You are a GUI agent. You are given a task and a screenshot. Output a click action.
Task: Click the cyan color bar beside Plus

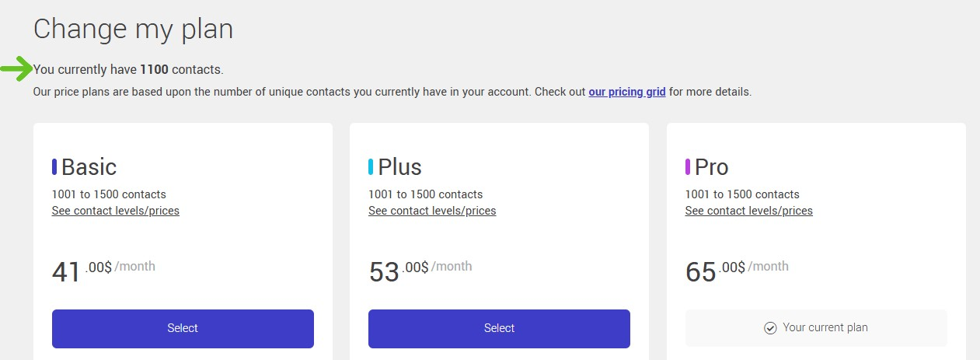(371, 167)
